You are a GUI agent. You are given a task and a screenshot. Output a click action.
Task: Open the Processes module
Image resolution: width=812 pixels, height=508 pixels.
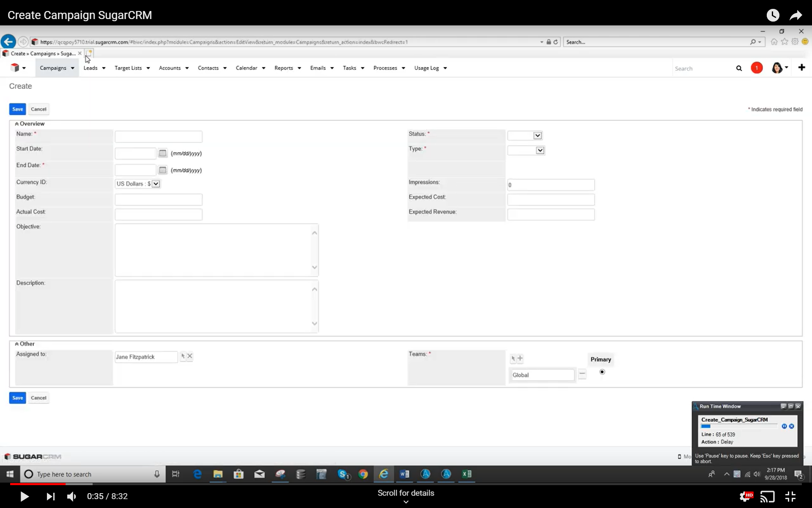(x=385, y=68)
